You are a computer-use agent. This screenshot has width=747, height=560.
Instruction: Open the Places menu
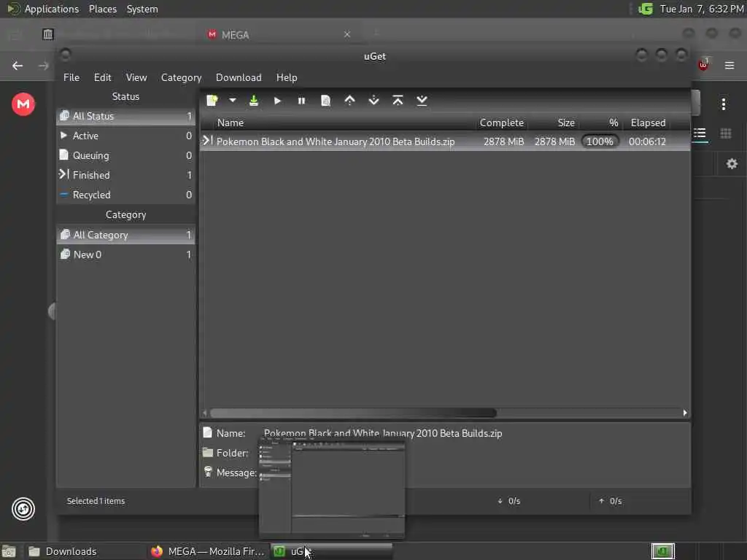(x=103, y=9)
